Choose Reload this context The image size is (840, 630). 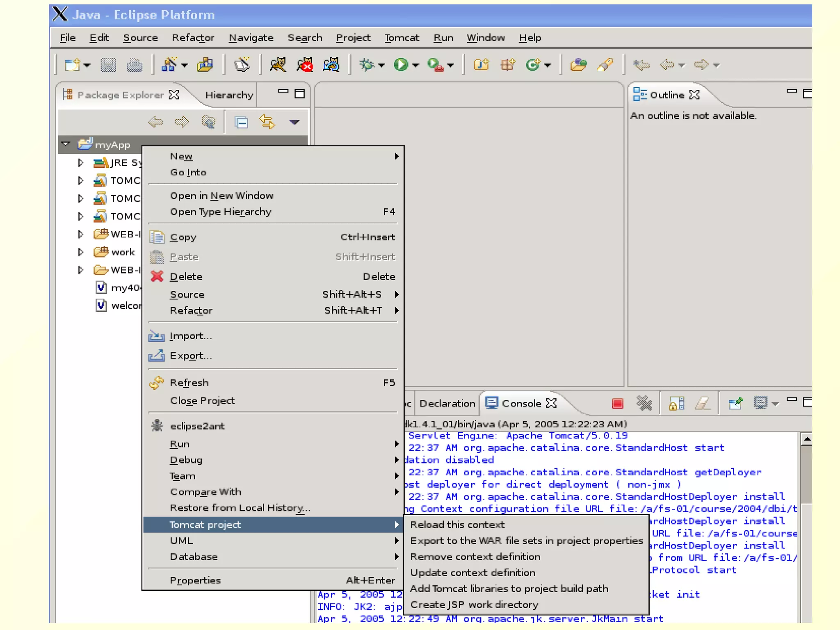coord(526,525)
